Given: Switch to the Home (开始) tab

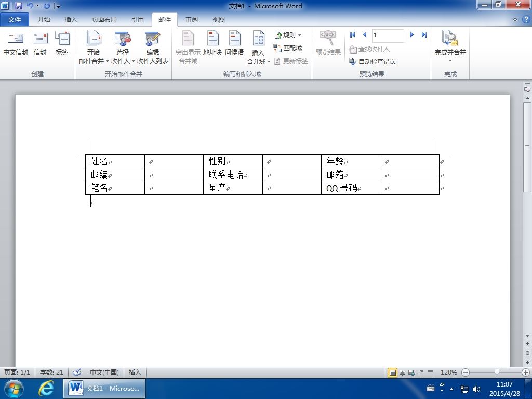Looking at the screenshot, I should coord(44,20).
